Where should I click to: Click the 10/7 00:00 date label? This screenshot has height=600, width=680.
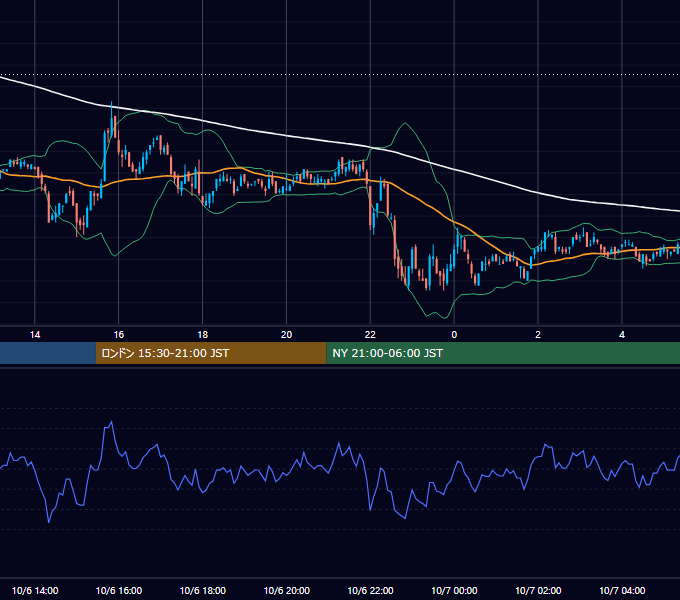(x=454, y=590)
